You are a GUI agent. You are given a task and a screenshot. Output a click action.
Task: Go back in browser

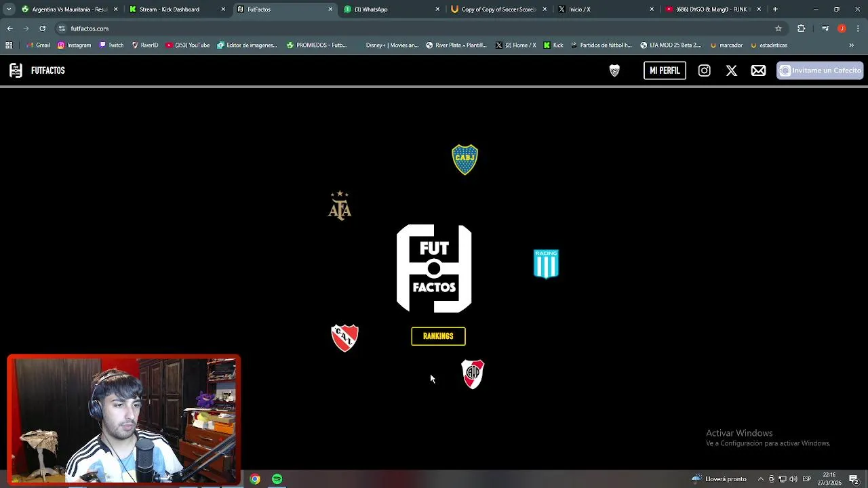[9, 28]
